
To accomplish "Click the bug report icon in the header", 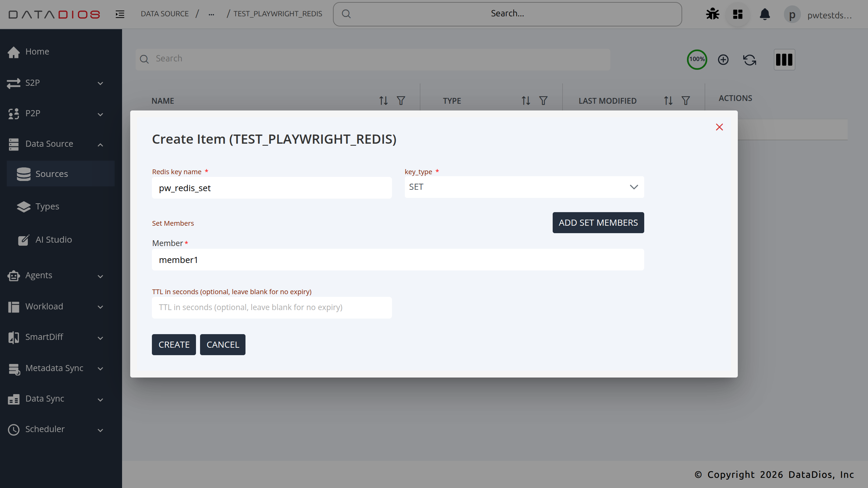I will pyautogui.click(x=712, y=14).
